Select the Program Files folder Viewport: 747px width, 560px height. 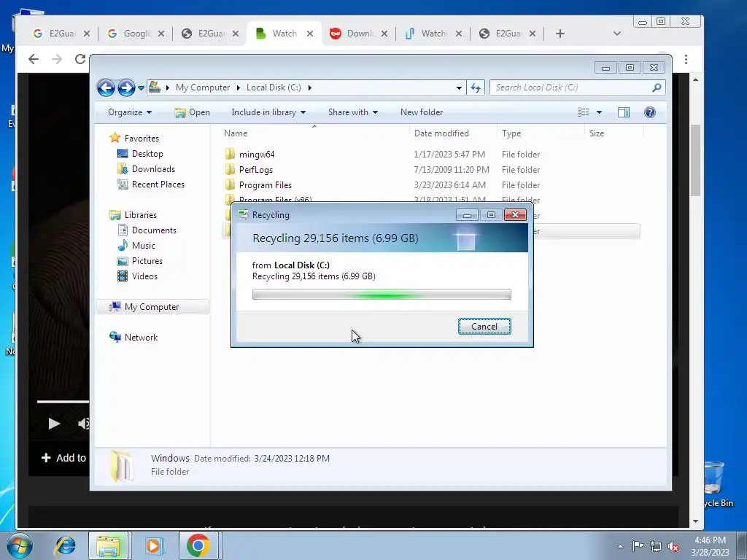tap(266, 184)
